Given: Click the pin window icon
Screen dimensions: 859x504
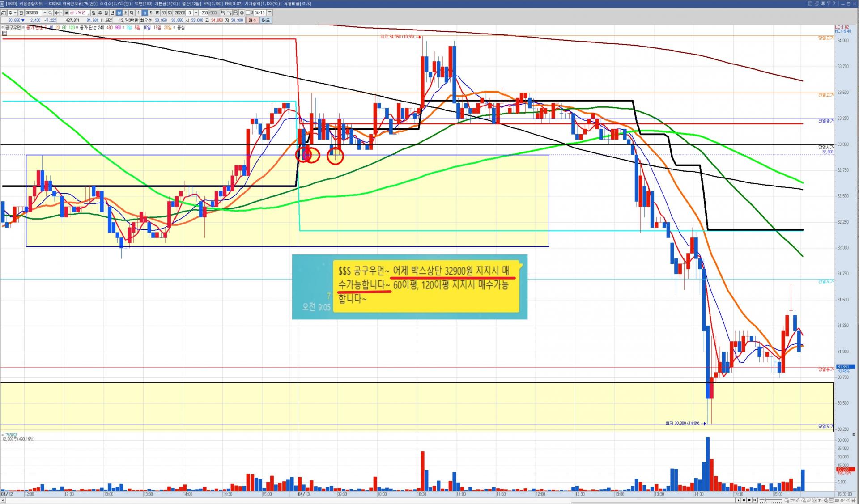Looking at the screenshot, I should click(x=823, y=4).
